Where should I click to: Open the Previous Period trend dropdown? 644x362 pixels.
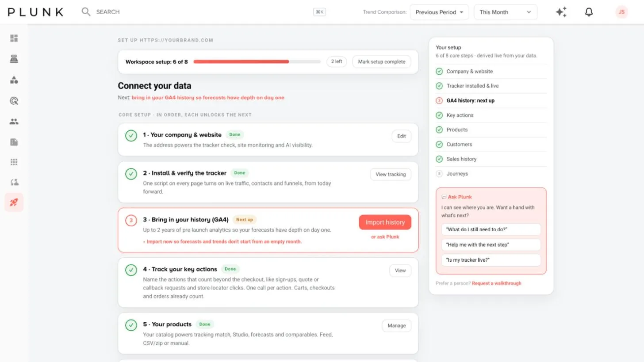coord(439,12)
